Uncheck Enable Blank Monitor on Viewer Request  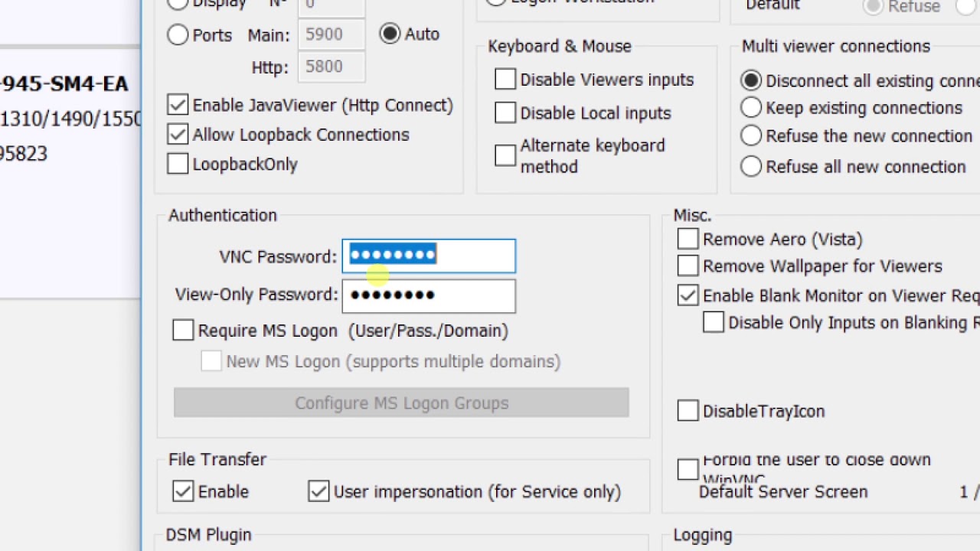pos(688,295)
